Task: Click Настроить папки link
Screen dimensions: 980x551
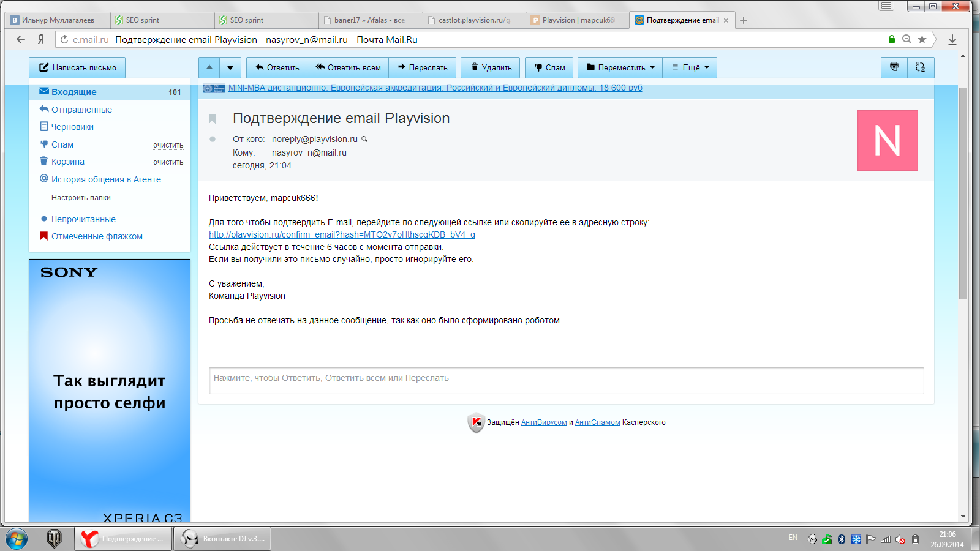Action: click(x=81, y=198)
